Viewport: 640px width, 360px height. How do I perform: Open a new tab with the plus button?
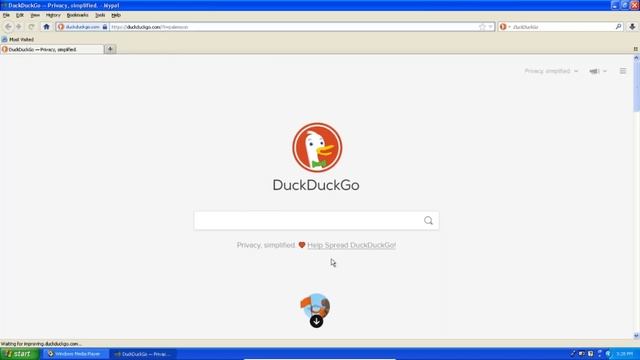coord(110,49)
